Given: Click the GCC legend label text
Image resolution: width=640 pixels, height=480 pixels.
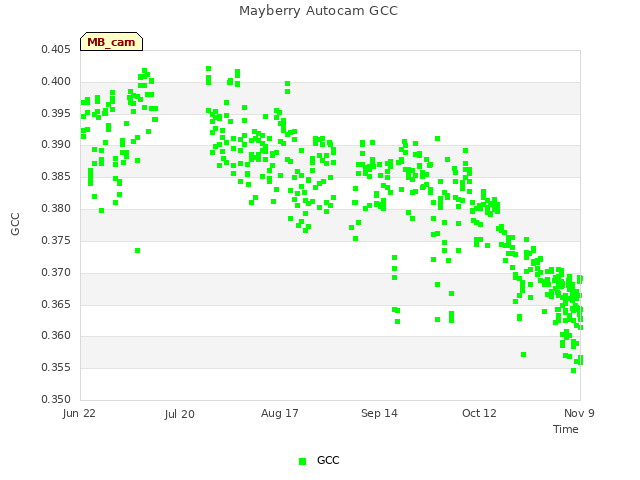Looking at the screenshot, I should pos(328,460).
